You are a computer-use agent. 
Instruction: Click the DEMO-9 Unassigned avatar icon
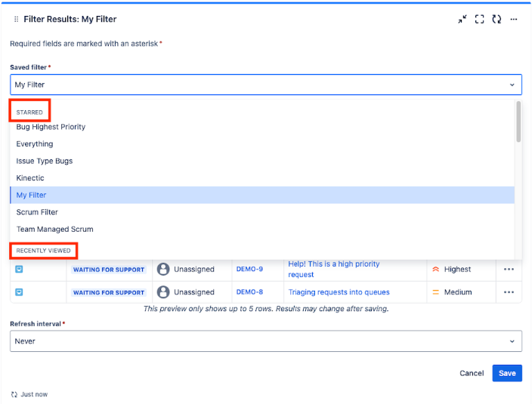point(163,269)
